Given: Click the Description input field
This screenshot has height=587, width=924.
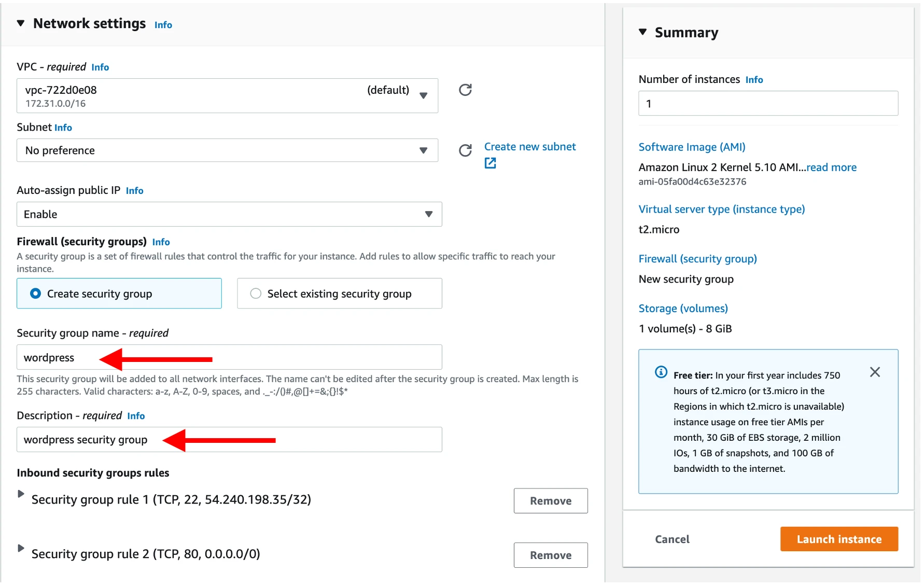Looking at the screenshot, I should tap(229, 440).
